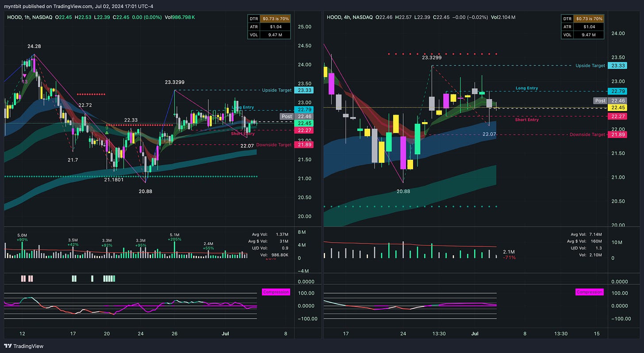Click 'Downside Target' label on 1h chart
Screen dimensions: 644x353
274,145
